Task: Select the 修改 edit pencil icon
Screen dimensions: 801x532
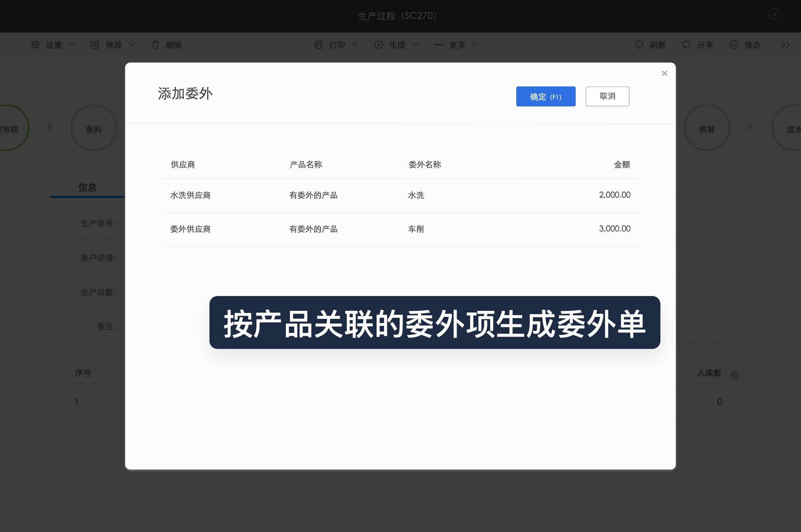Action: tap(95, 45)
